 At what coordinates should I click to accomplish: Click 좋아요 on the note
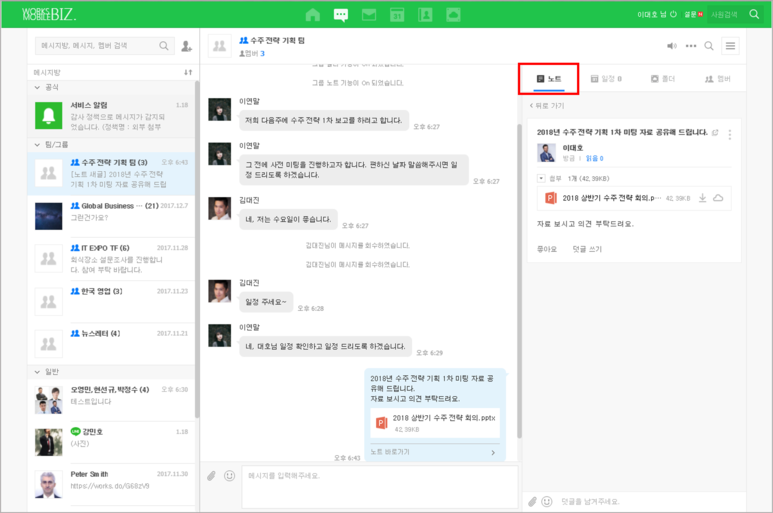[x=547, y=249]
